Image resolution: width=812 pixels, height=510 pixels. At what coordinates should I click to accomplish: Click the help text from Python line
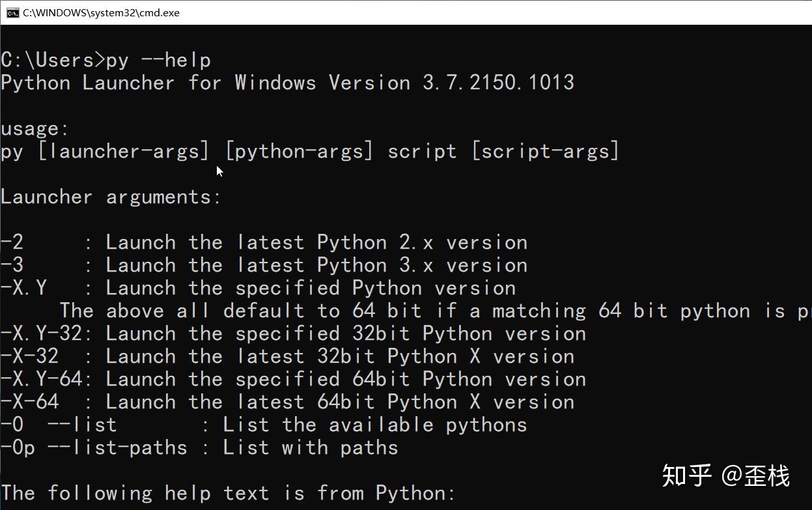[x=228, y=493]
